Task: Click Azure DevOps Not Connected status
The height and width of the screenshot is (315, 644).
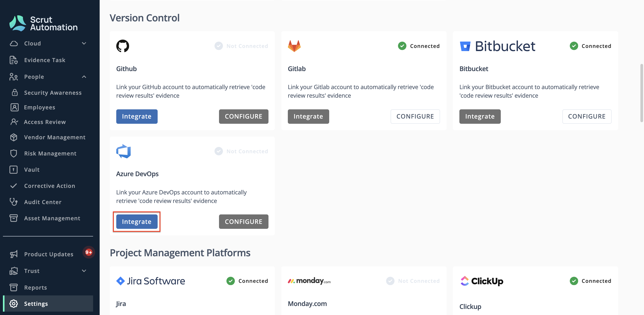Action: 241,151
